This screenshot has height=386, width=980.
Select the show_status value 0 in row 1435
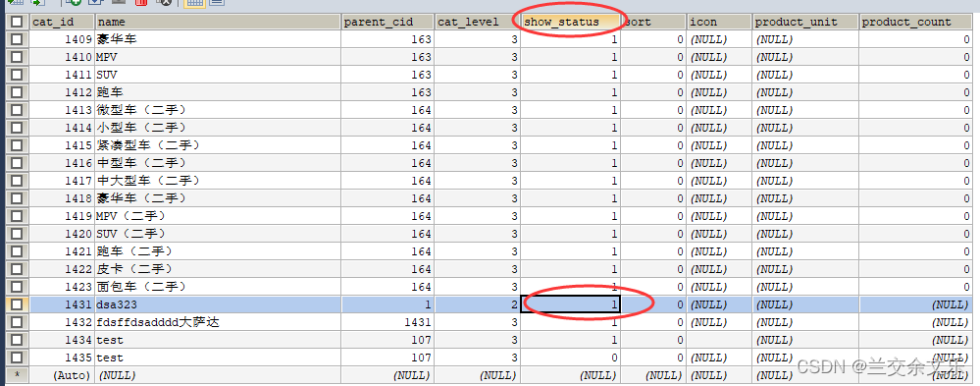click(570, 358)
